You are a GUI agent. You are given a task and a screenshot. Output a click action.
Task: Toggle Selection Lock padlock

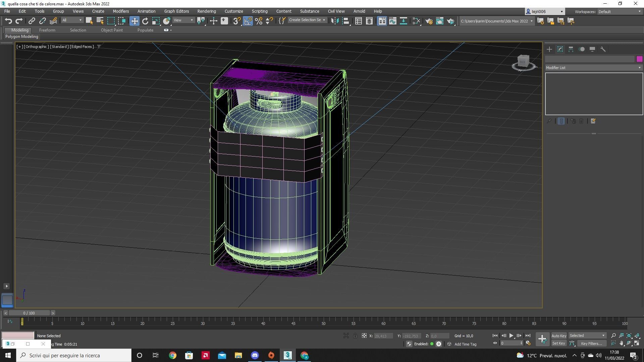(355, 336)
